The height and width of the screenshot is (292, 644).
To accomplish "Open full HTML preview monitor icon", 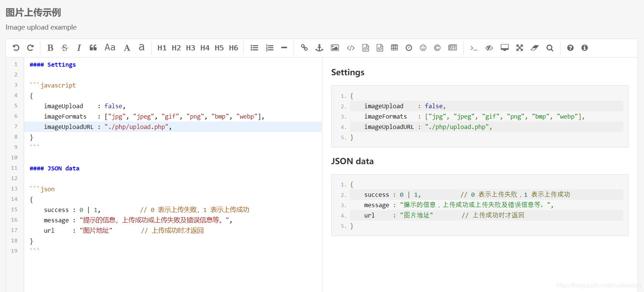I will 504,48.
